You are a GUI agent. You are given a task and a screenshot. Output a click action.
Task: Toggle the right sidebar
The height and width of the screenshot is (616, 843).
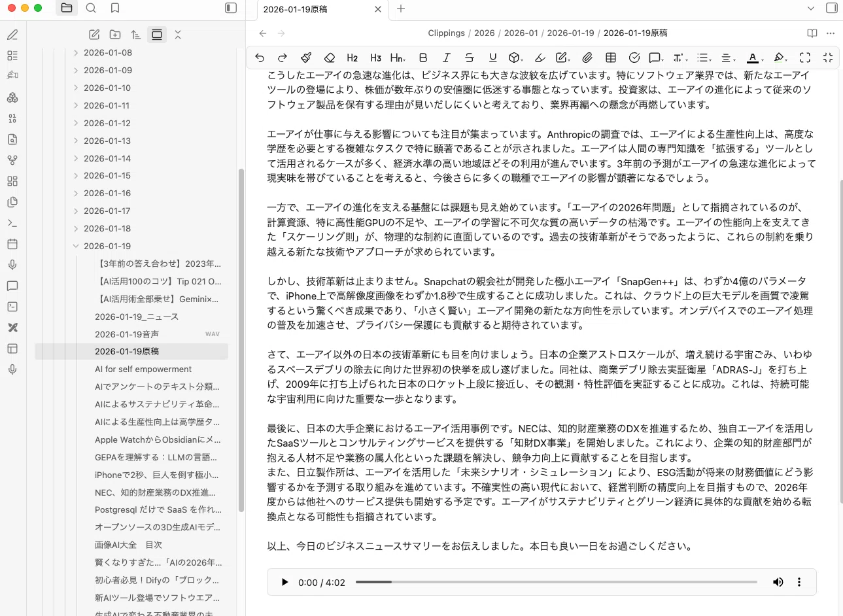(x=832, y=9)
